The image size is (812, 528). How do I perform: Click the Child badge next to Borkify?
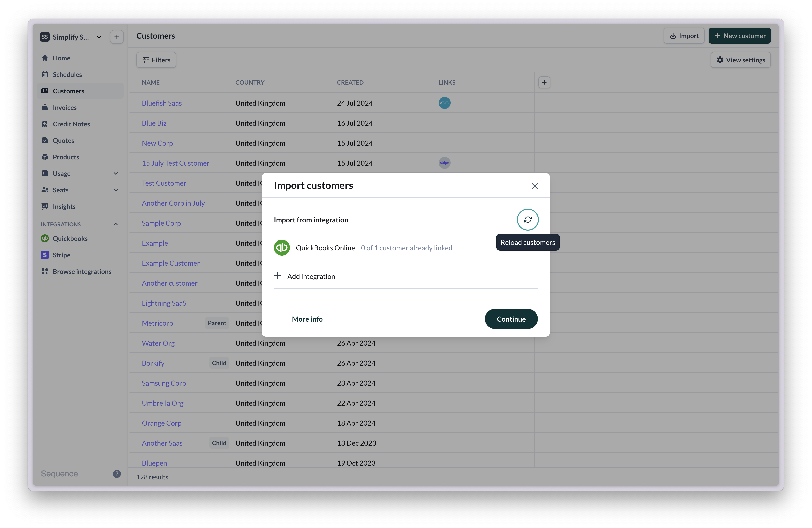[x=219, y=363]
